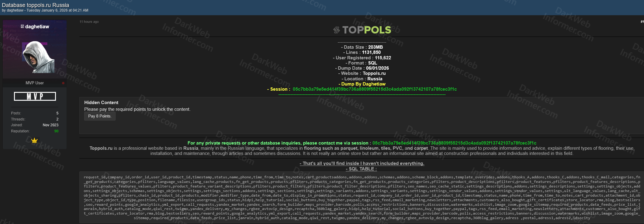This screenshot has width=644, height=224.
Task: Click the gold crown award icon
Action: 34,140
